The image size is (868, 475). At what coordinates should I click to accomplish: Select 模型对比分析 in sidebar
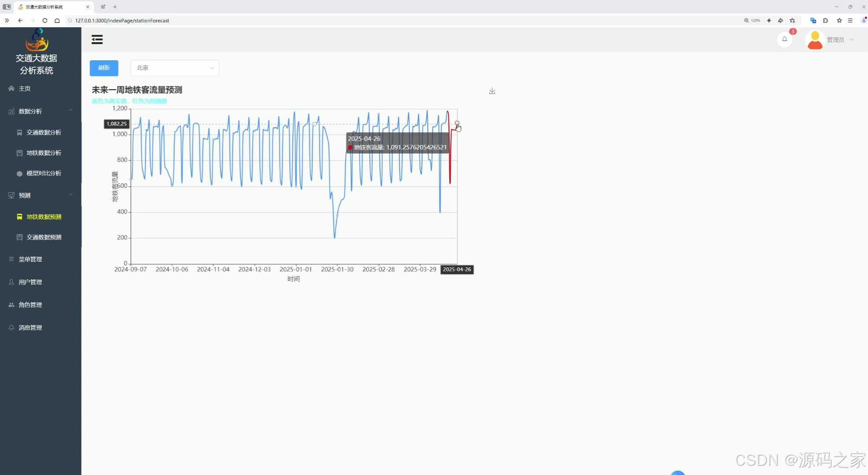tap(44, 173)
